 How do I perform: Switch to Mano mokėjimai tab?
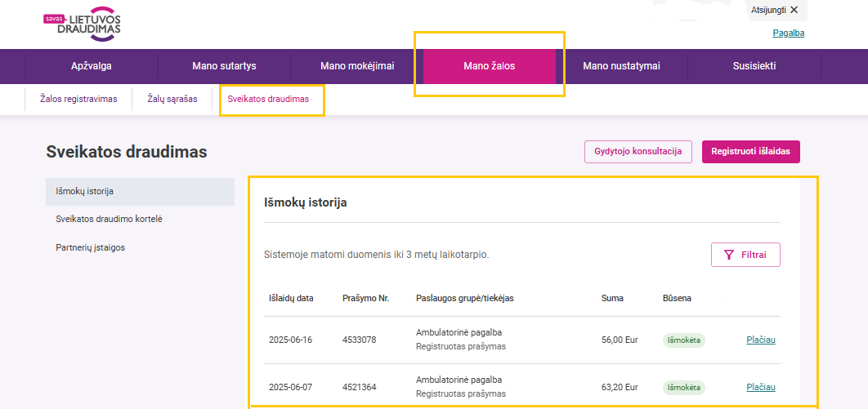(x=357, y=66)
